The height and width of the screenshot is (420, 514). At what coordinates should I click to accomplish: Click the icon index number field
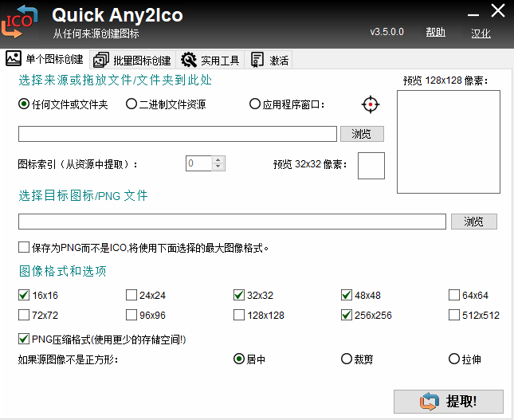(x=198, y=163)
